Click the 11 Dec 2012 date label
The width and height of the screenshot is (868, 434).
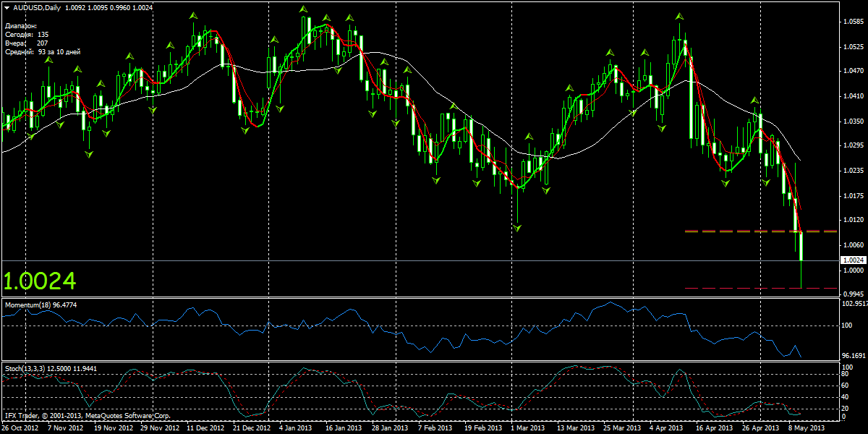205,428
